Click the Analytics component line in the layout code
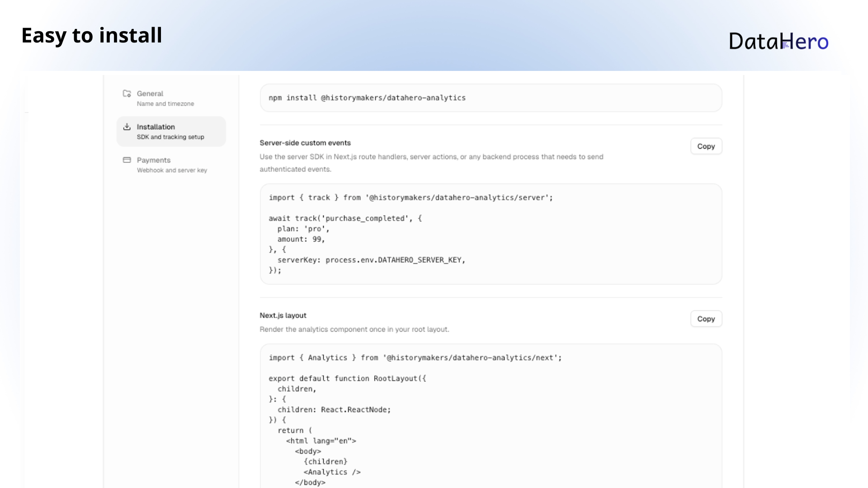 point(332,472)
